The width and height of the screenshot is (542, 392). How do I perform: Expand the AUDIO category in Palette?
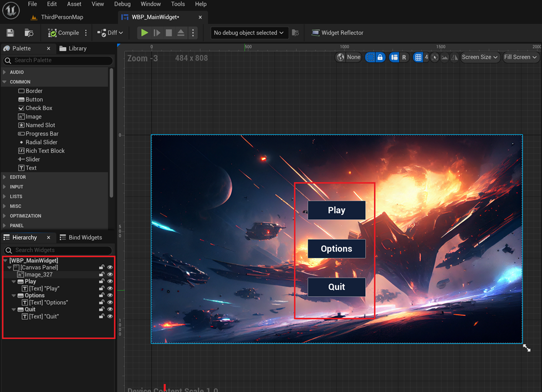point(17,72)
